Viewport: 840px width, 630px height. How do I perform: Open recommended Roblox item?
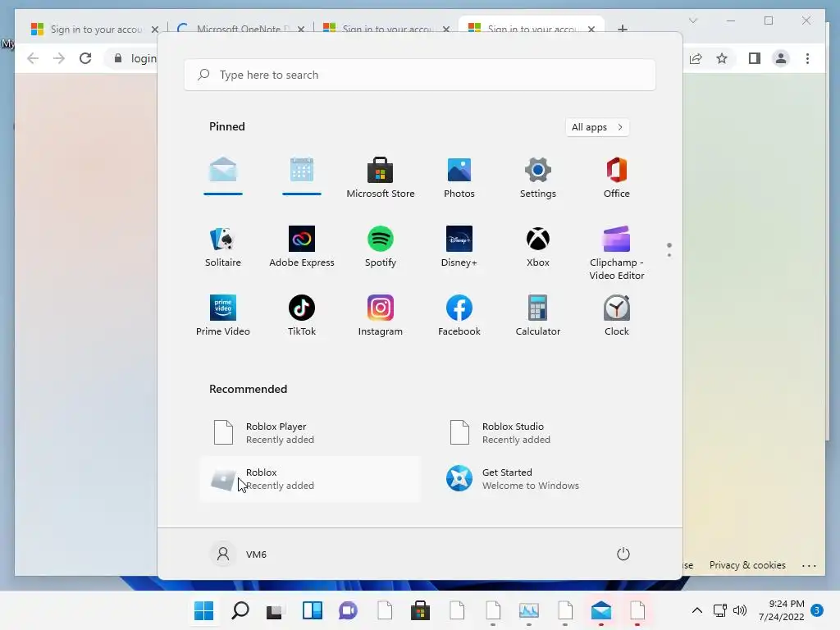tap(311, 479)
